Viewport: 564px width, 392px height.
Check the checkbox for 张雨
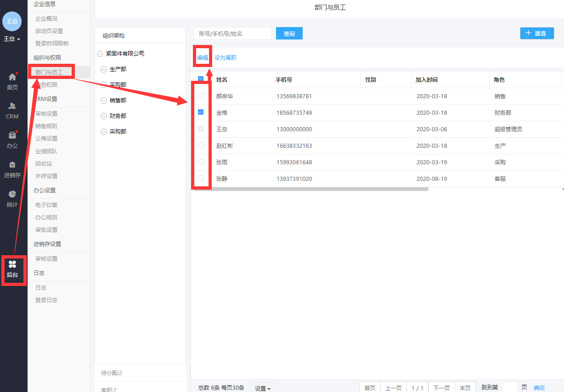[201, 162]
